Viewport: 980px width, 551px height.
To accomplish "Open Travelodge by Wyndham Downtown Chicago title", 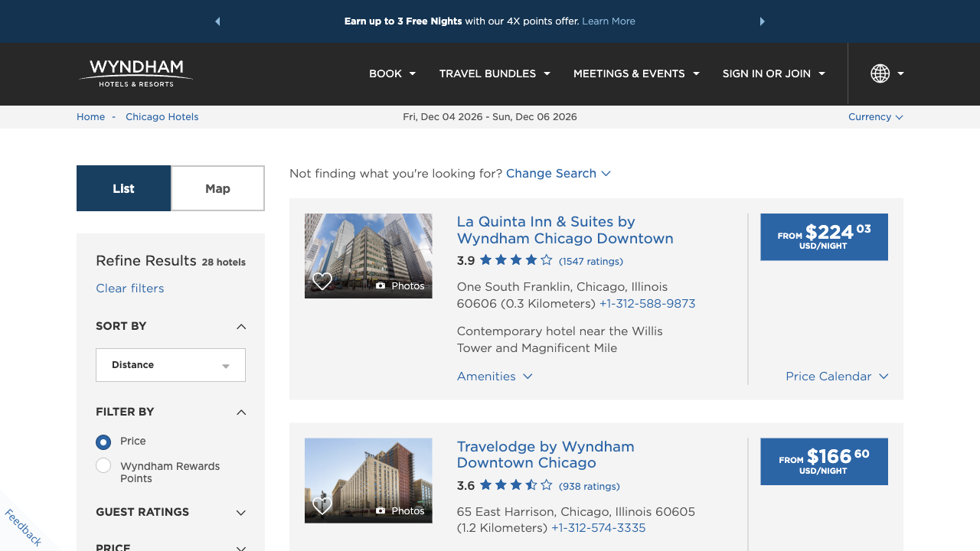I will (x=546, y=455).
